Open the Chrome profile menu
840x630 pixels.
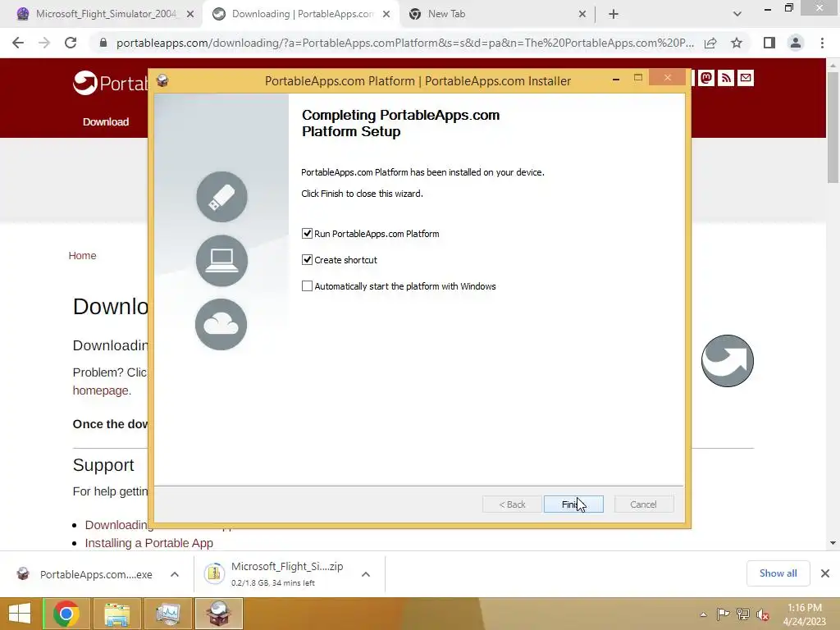click(796, 43)
